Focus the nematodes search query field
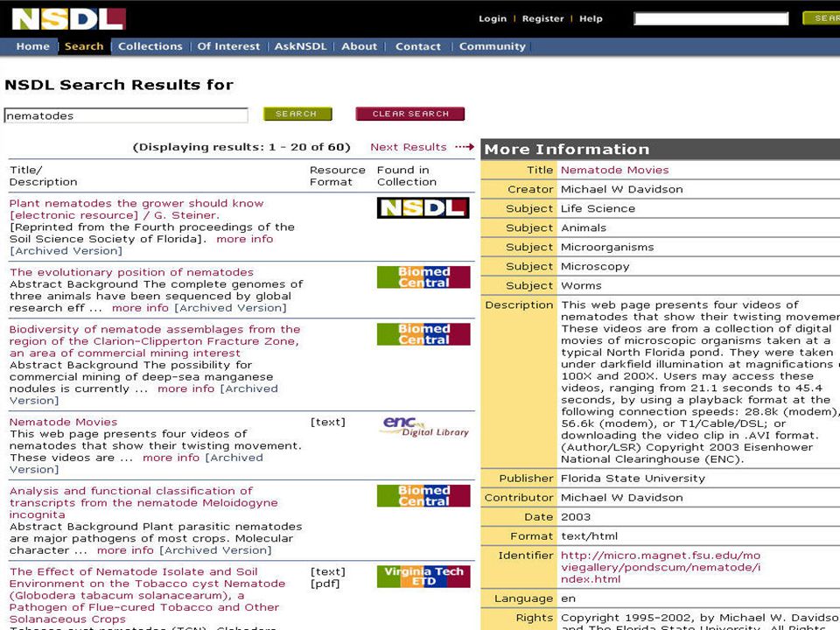 (126, 115)
